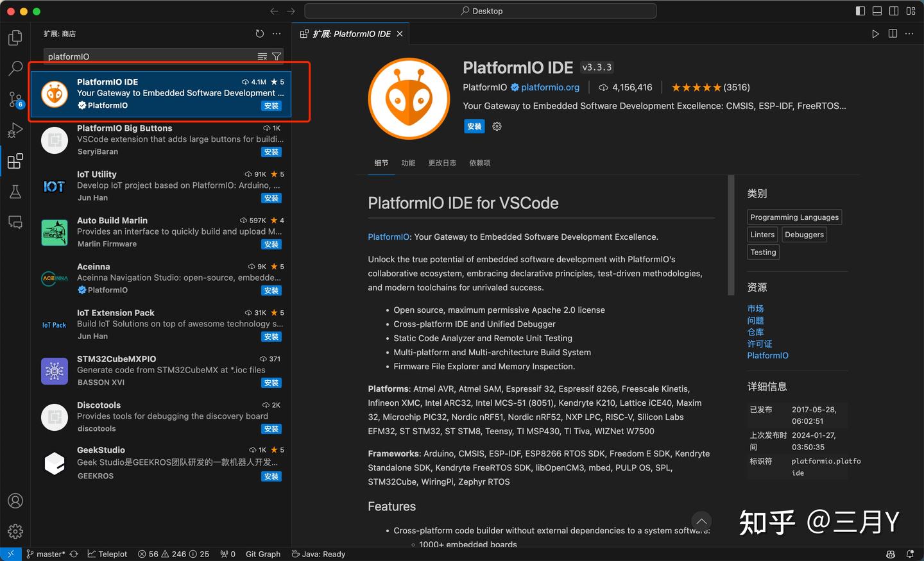The image size is (924, 561).
Task: Open the 依赖项 tab
Action: click(479, 163)
